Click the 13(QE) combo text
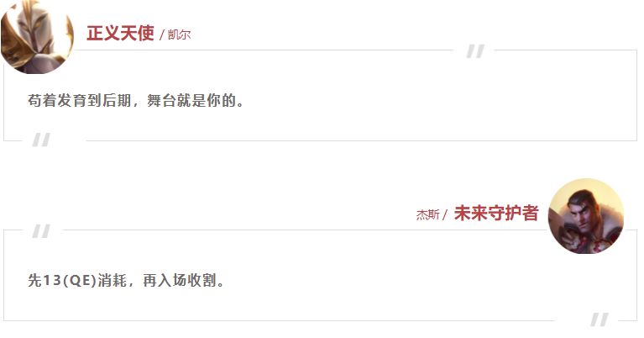The image size is (644, 338). [x=70, y=281]
